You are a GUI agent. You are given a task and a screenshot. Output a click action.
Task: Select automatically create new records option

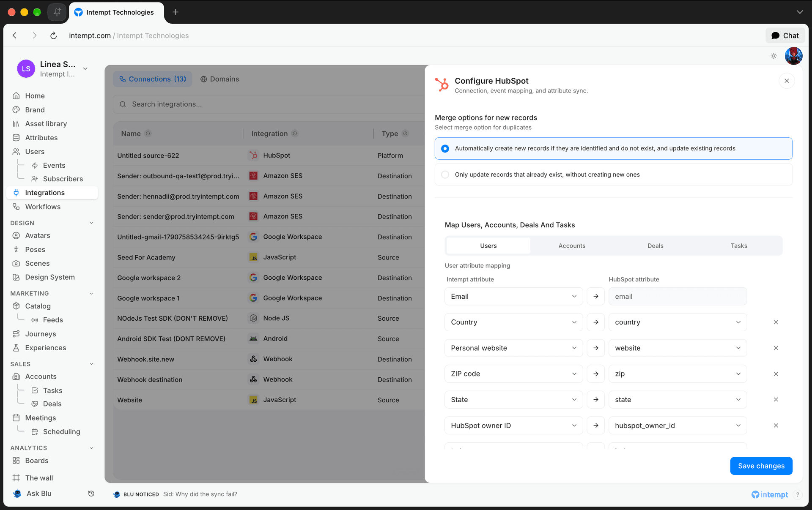click(614, 148)
